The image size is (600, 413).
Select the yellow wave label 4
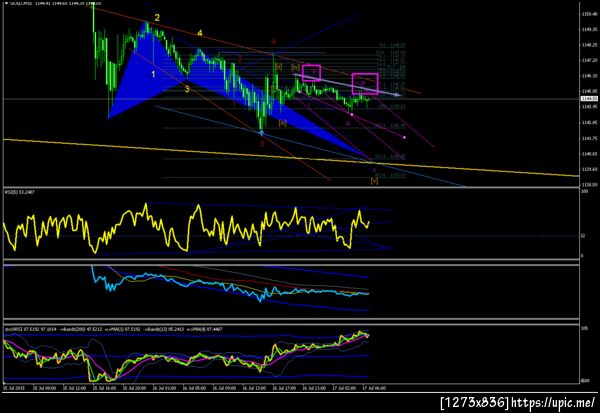coord(200,33)
